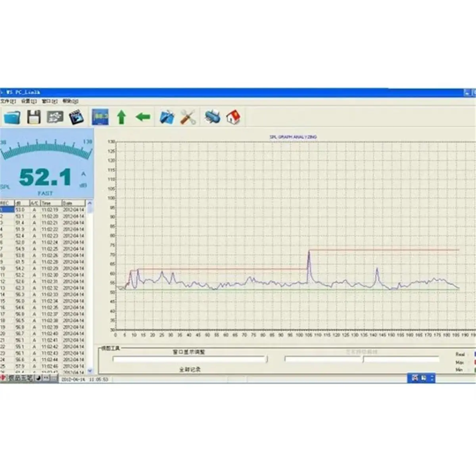The width and height of the screenshot is (476, 476).
Task: Click the window display adjustment slider
Action: click(x=189, y=359)
